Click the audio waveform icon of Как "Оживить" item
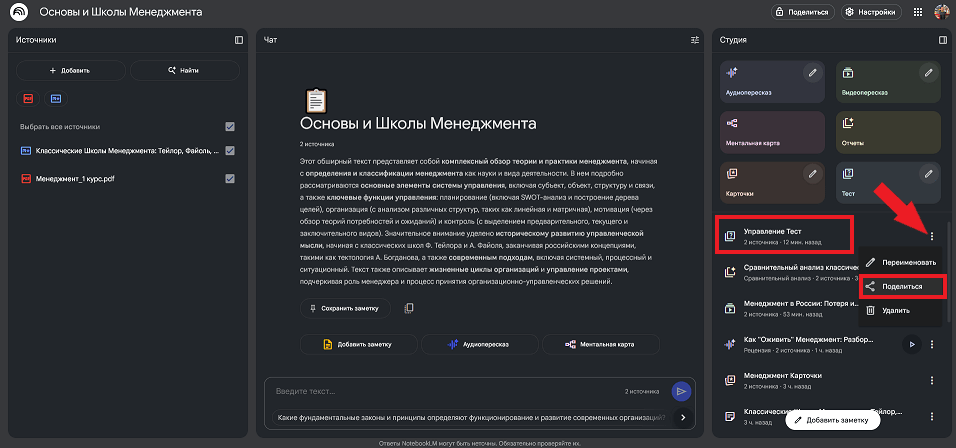Viewport: 956px width, 448px height. (730, 344)
